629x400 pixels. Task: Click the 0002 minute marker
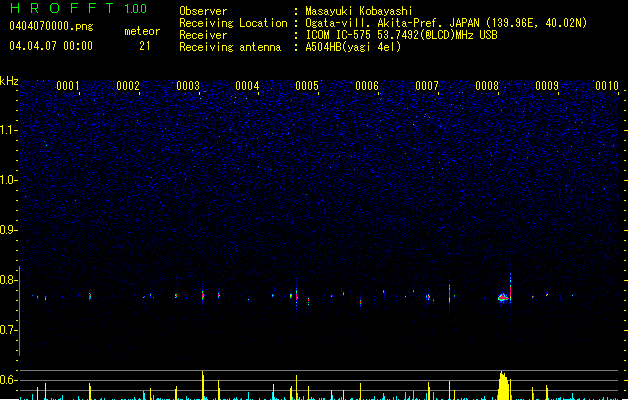(128, 86)
